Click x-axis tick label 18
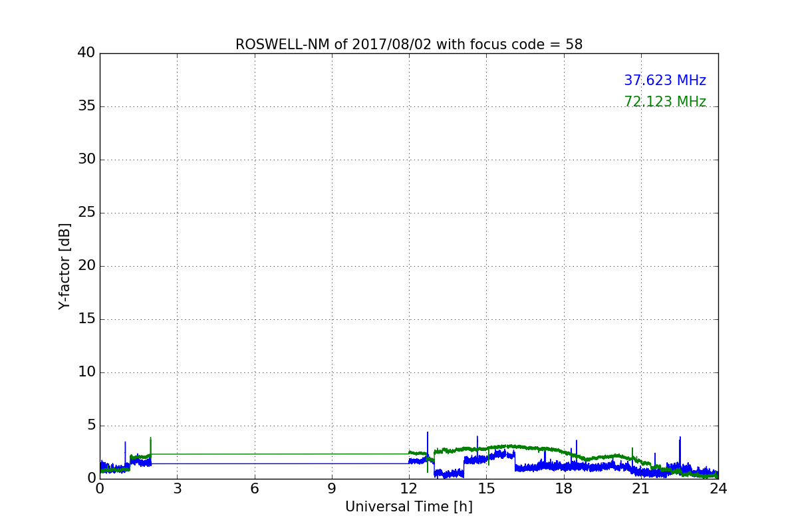This screenshot has height=532, width=798. (564, 489)
